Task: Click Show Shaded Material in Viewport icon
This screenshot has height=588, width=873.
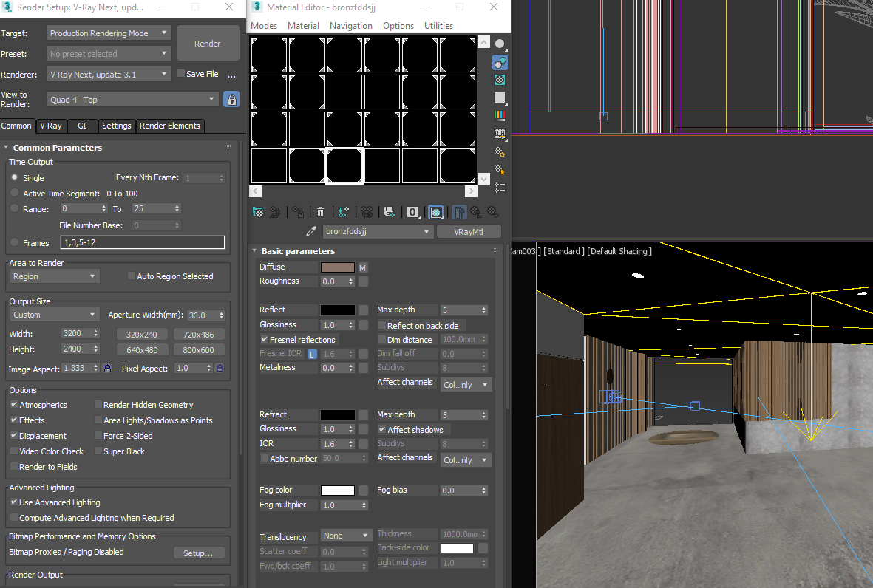Action: [436, 212]
